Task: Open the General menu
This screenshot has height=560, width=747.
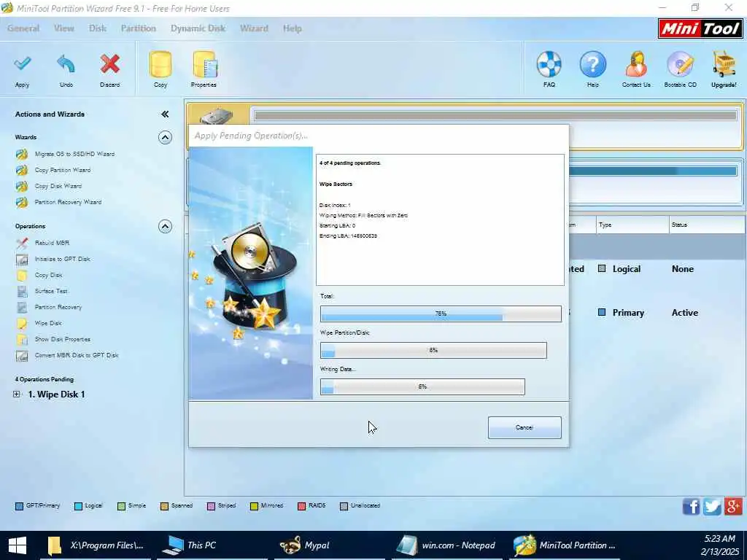Action: (x=23, y=28)
